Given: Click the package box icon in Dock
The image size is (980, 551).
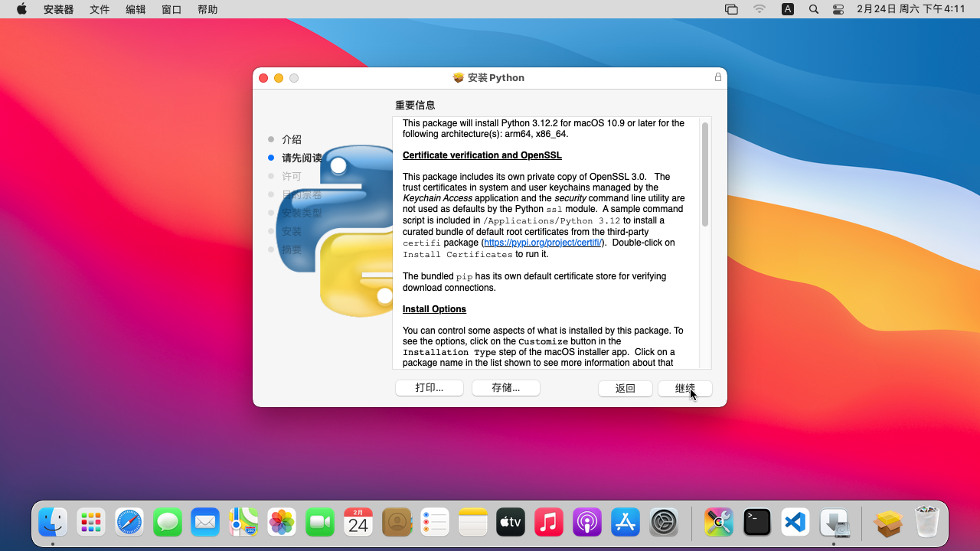Looking at the screenshot, I should point(889,523).
